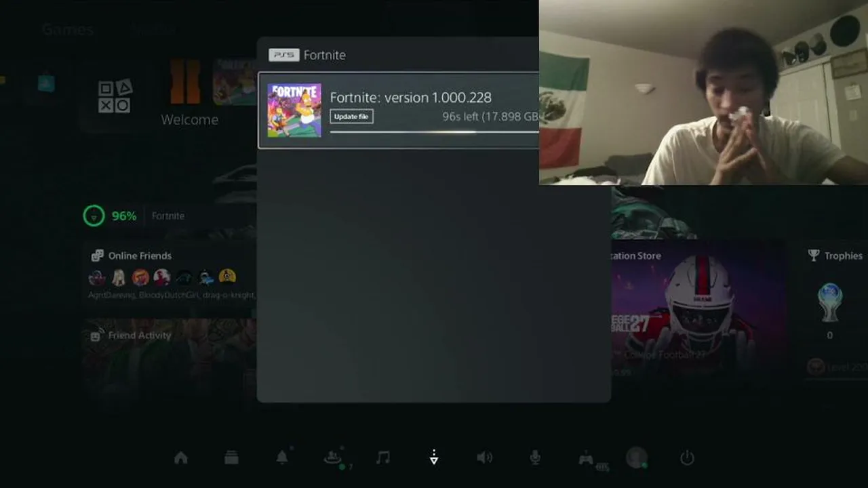Select the platinum trophy icon
The height and width of the screenshot is (488, 868).
(830, 302)
